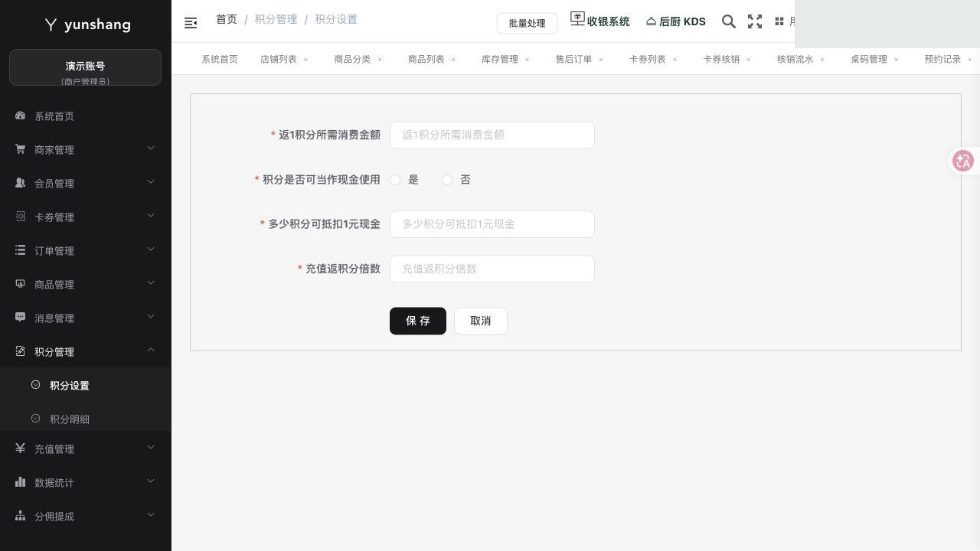This screenshot has width=980, height=551.
Task: Open 收银系统 cash register
Action: [x=600, y=21]
